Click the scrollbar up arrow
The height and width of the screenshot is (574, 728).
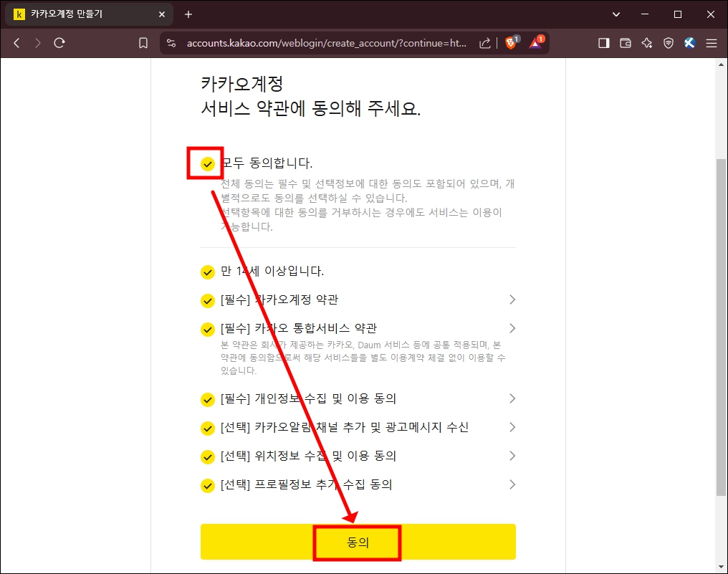[x=721, y=64]
